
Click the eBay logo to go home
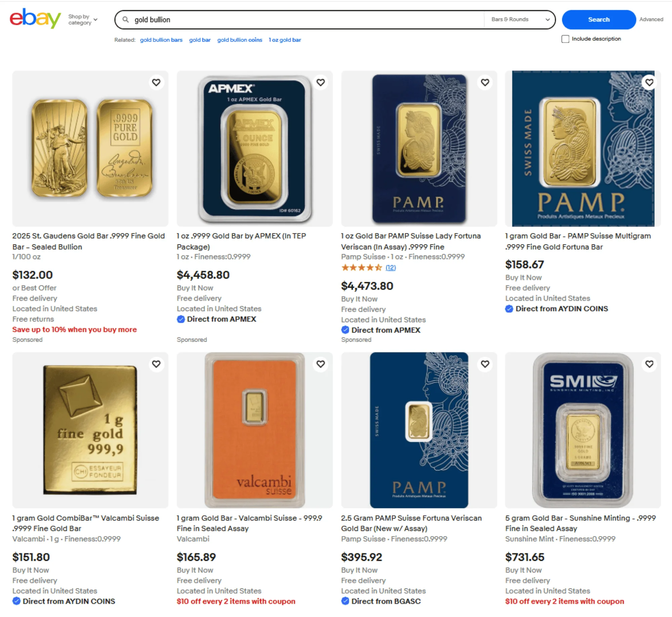[x=34, y=18]
